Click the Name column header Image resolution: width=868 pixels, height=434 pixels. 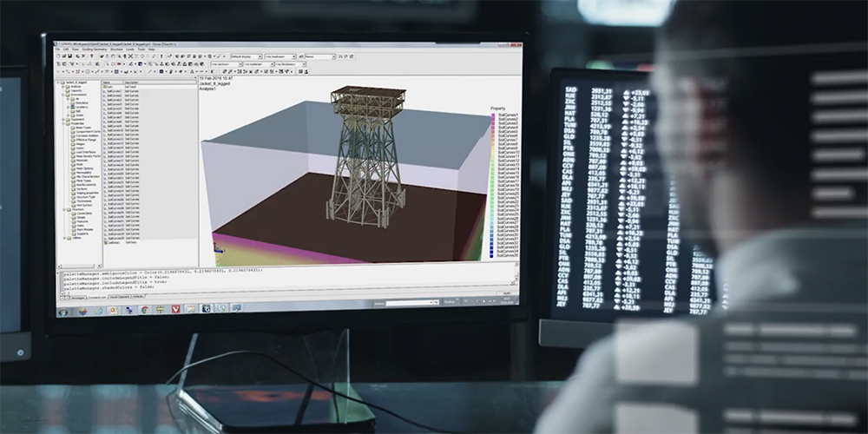click(112, 82)
